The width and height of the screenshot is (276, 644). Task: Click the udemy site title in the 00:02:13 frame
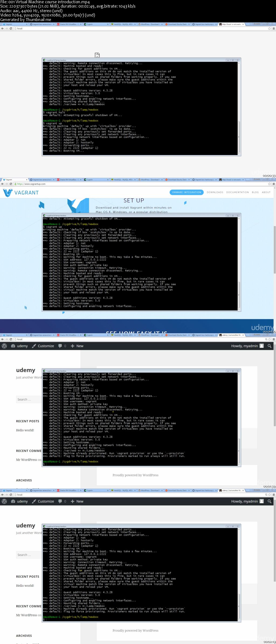click(26, 526)
